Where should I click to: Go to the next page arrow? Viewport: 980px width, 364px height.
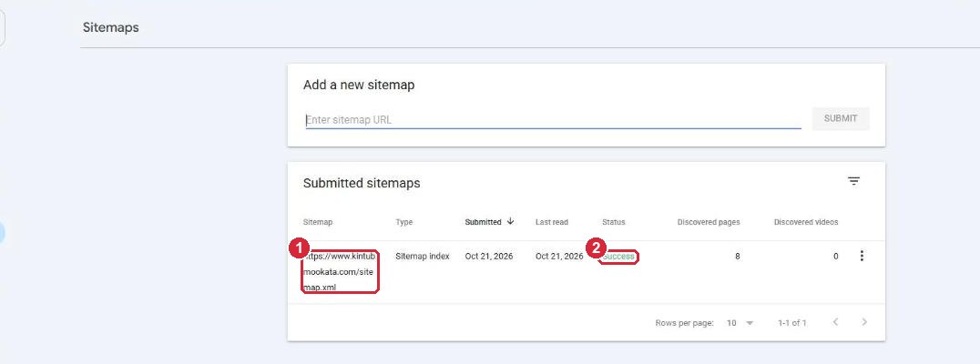[864, 322]
